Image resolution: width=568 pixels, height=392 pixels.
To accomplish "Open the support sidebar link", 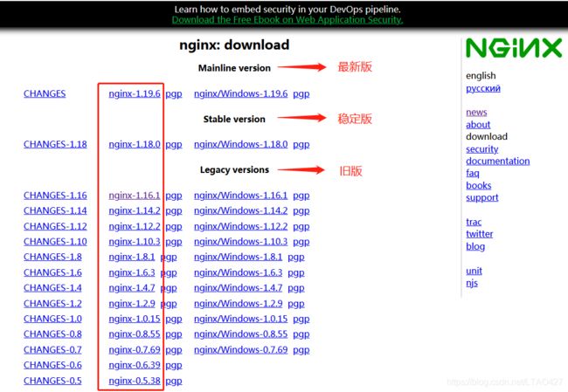I will [x=482, y=198].
